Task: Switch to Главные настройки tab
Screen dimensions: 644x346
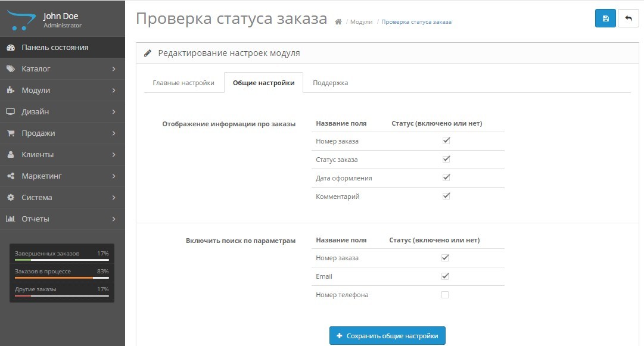Action: click(183, 83)
